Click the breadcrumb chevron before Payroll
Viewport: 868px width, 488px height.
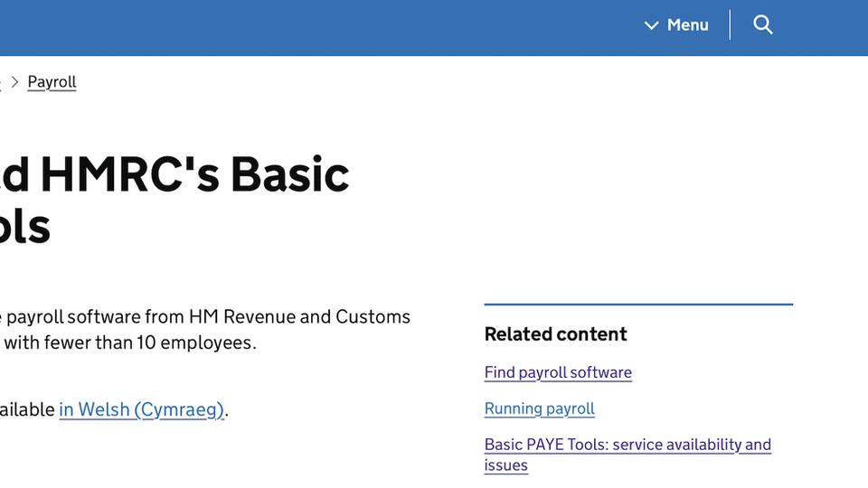[14, 82]
